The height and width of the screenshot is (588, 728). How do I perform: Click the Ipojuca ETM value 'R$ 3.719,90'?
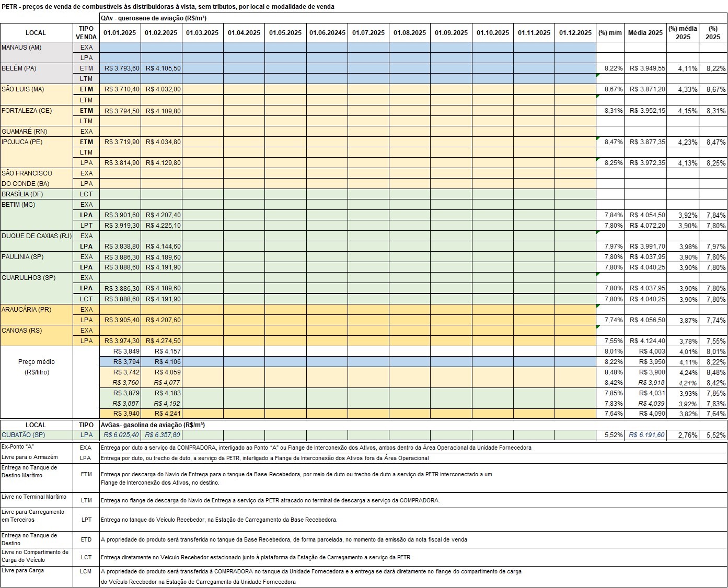[x=120, y=142]
